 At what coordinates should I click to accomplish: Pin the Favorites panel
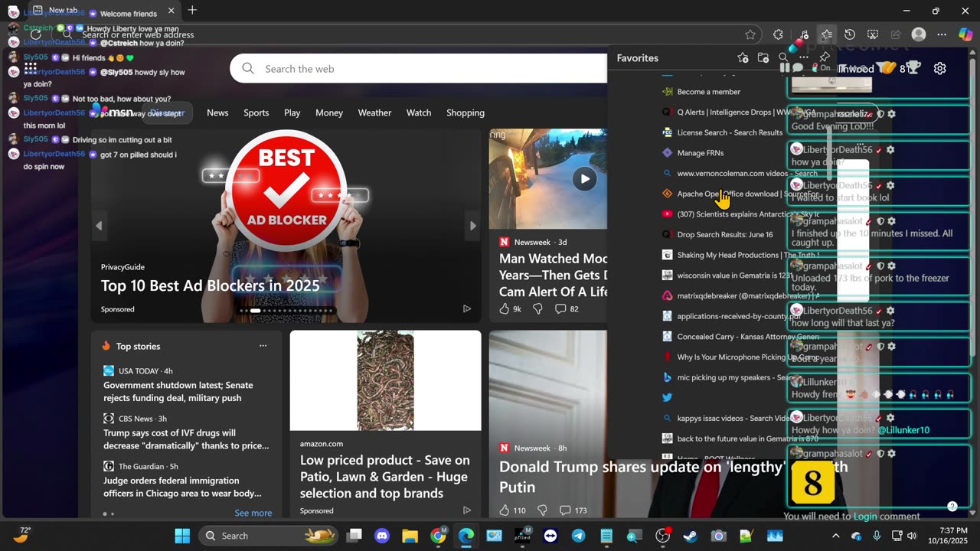(825, 57)
